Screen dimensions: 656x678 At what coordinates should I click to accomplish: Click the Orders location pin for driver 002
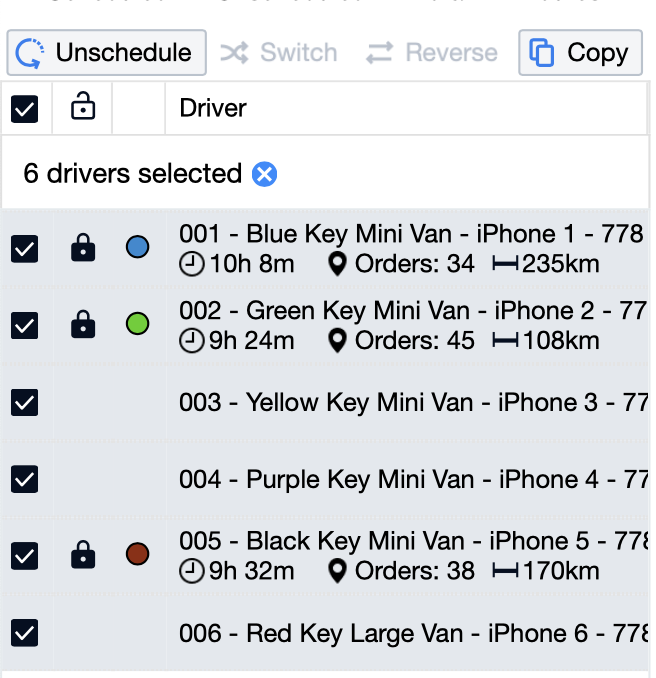(338, 341)
